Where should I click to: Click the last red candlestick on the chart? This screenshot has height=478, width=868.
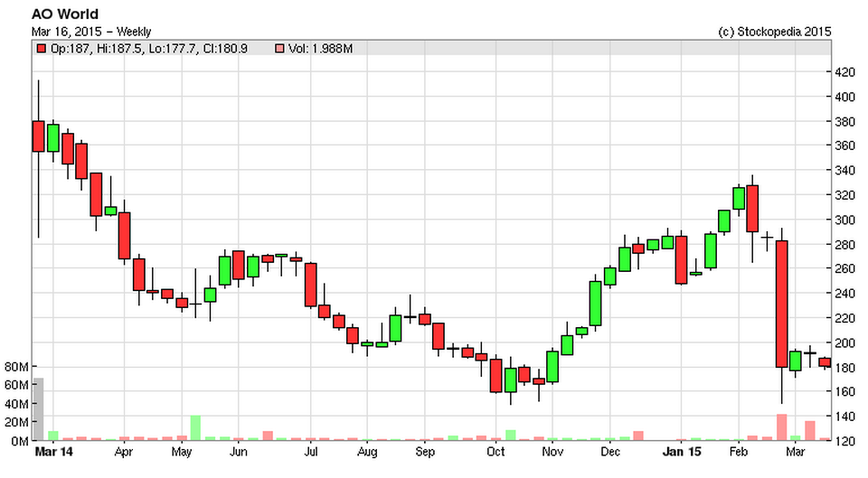point(825,362)
